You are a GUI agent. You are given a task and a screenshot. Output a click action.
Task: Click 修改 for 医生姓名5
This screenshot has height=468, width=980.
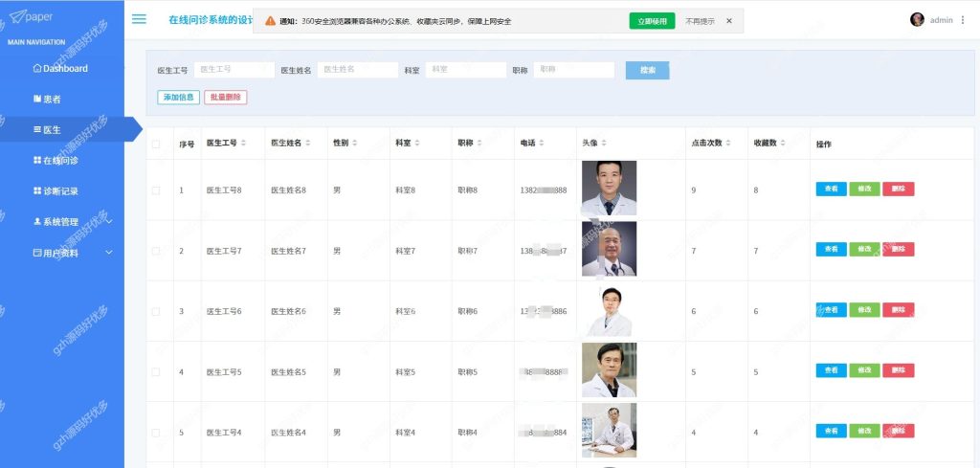point(864,370)
